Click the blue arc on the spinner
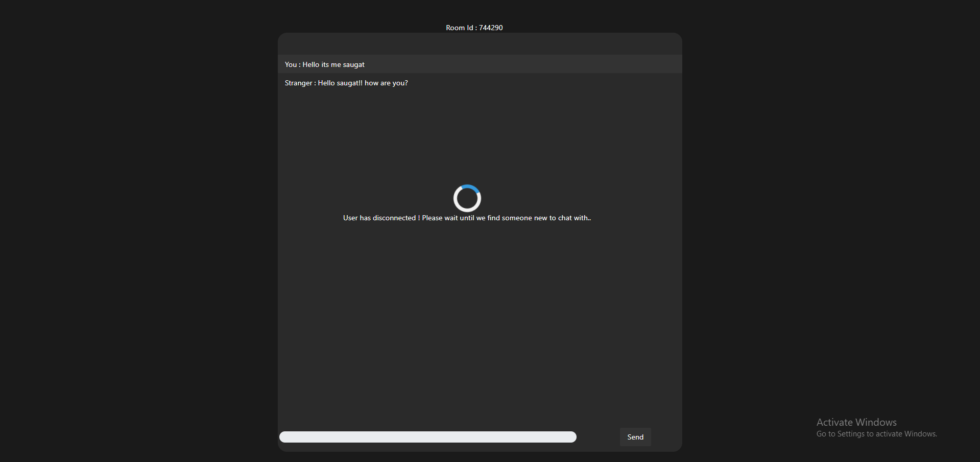The width and height of the screenshot is (980, 462). [473, 188]
